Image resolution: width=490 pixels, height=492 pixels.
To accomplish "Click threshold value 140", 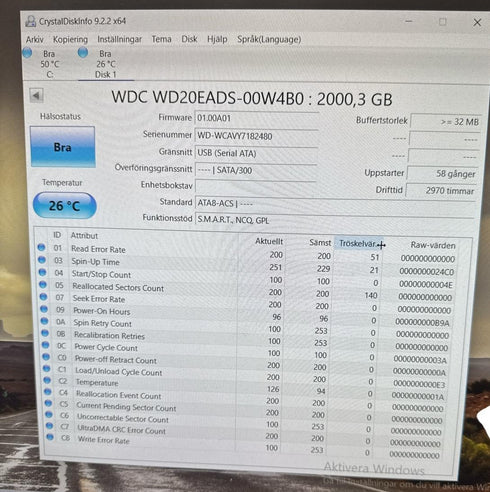I will 371,295.
